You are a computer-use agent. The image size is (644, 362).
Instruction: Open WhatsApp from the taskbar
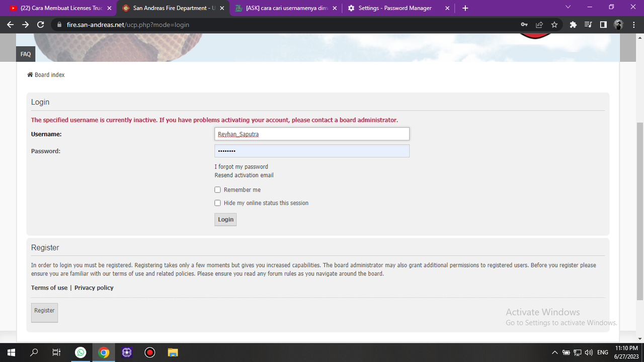(80, 352)
